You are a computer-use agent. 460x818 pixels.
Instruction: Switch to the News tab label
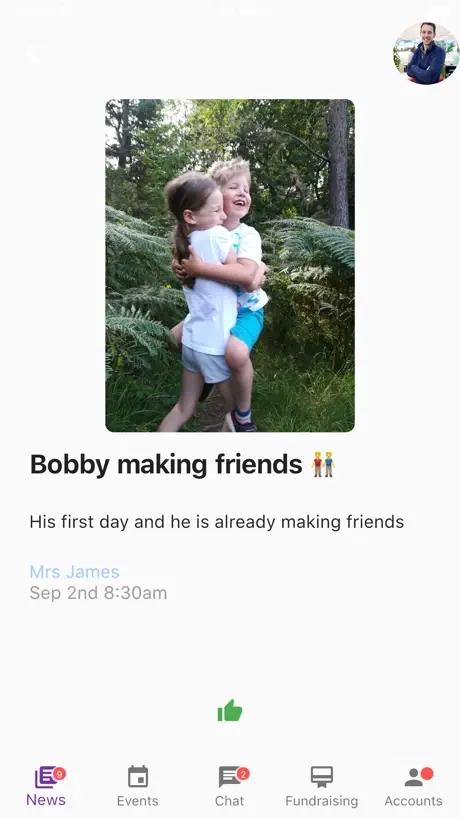click(46, 800)
